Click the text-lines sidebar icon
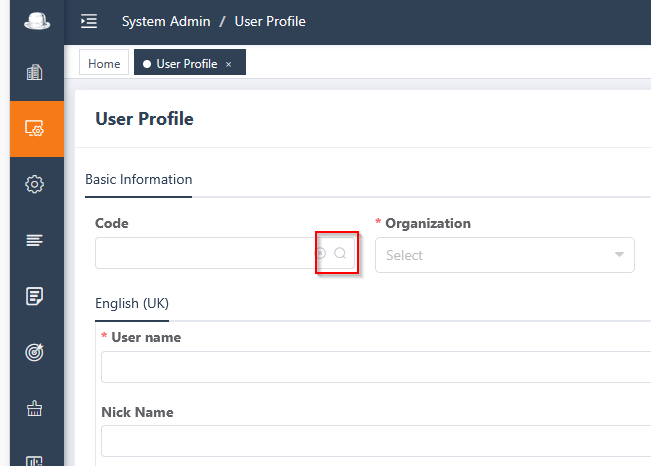Viewport: 651px width, 466px height. click(x=35, y=240)
